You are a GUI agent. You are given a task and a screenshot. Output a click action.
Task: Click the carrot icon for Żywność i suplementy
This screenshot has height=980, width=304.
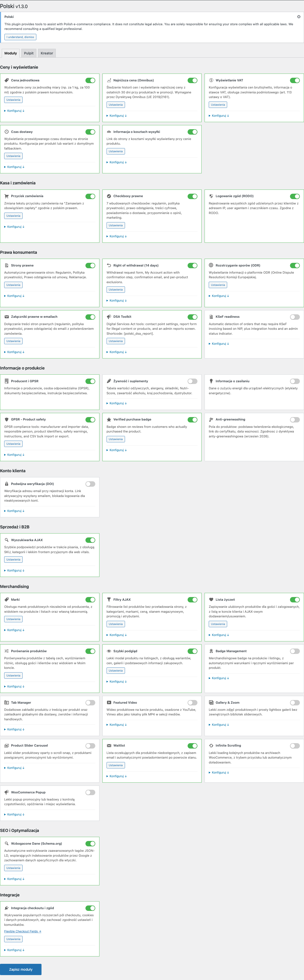point(109,381)
